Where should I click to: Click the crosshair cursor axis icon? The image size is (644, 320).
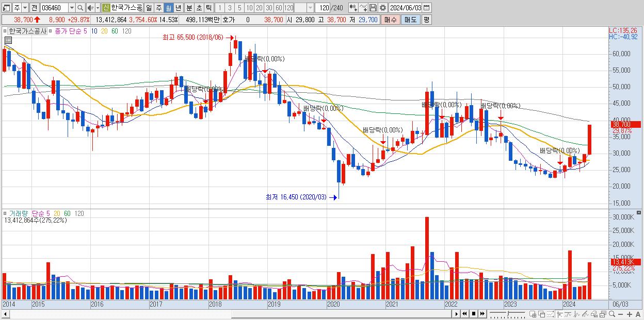[559, 314]
